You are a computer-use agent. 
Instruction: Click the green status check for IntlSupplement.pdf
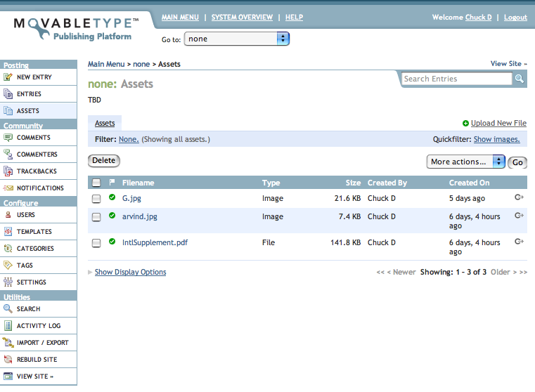tap(112, 242)
